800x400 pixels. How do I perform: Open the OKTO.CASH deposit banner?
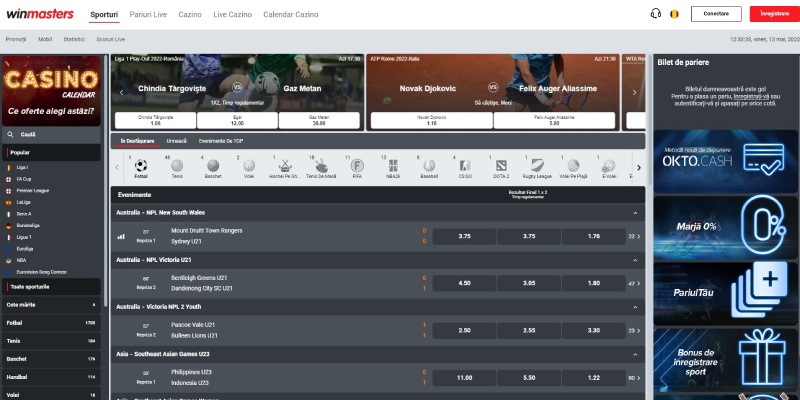[x=727, y=161]
